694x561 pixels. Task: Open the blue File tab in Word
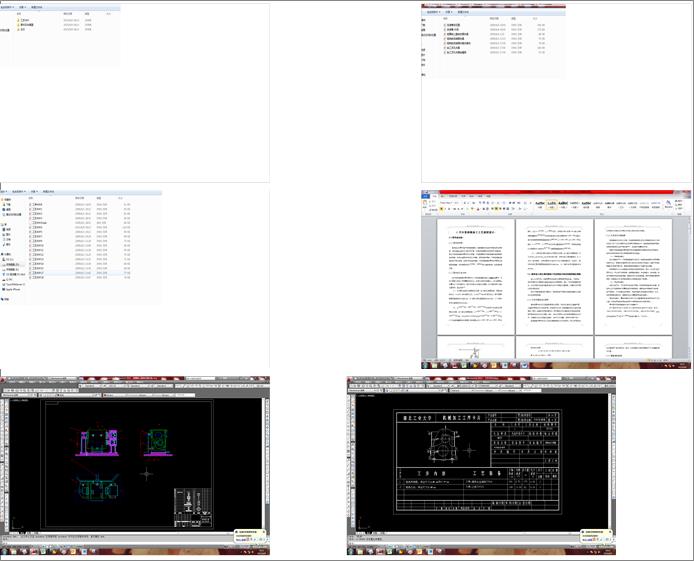(x=425, y=196)
